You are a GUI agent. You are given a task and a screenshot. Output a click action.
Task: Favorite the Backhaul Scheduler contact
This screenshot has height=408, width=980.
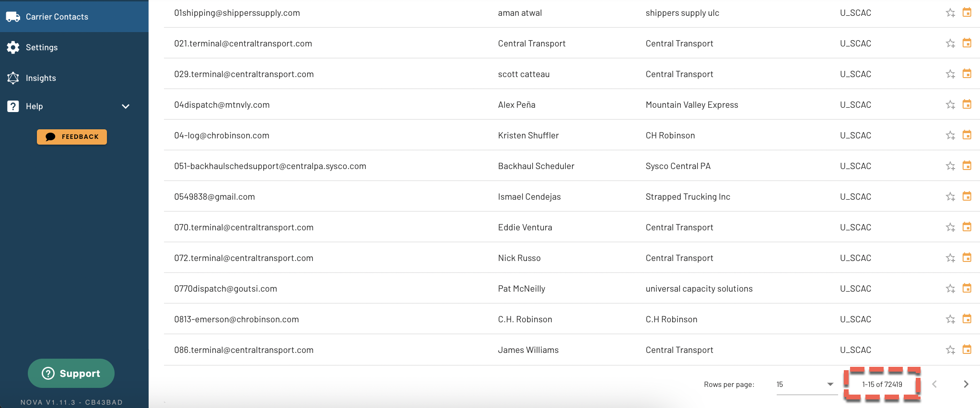tap(950, 166)
